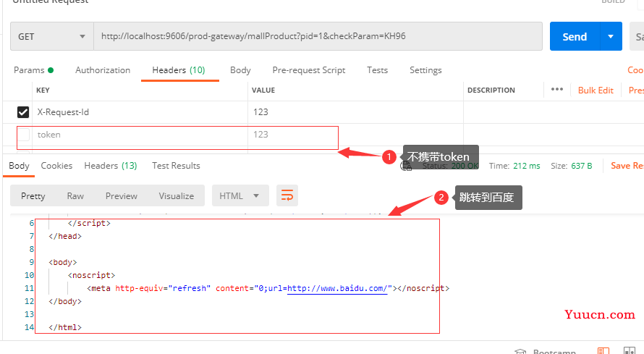Toggle the two-pane layout icon
The image size is (644, 354).
630,350
